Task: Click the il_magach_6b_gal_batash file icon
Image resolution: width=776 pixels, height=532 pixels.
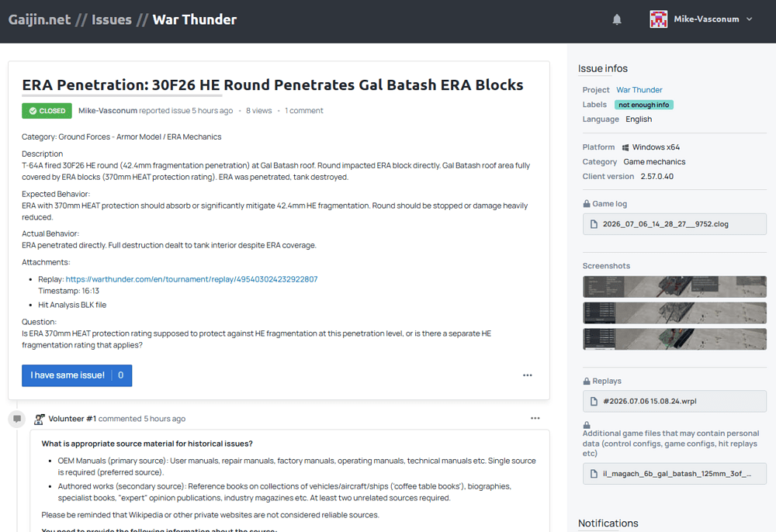Action: [x=594, y=474]
